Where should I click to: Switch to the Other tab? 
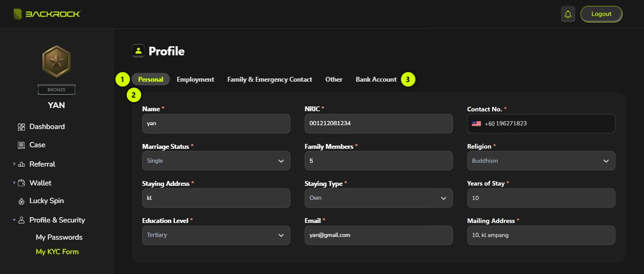coord(334,80)
